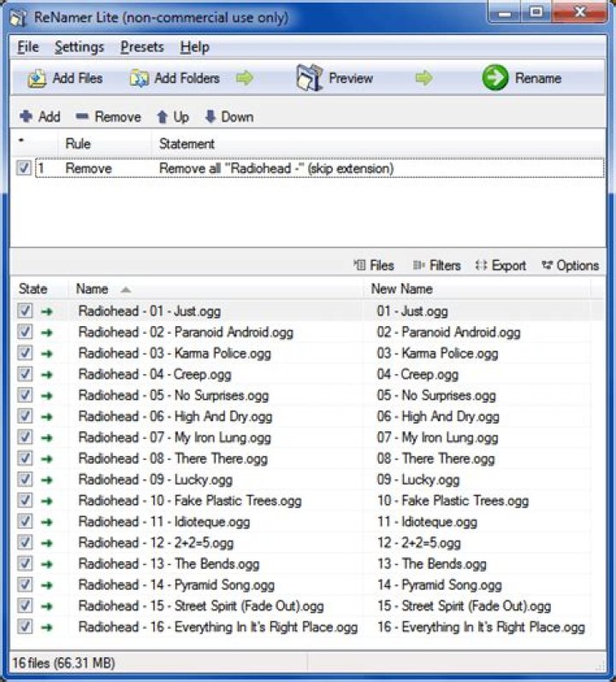
Task: Click green state arrow for Karma Police row
Action: (46, 353)
